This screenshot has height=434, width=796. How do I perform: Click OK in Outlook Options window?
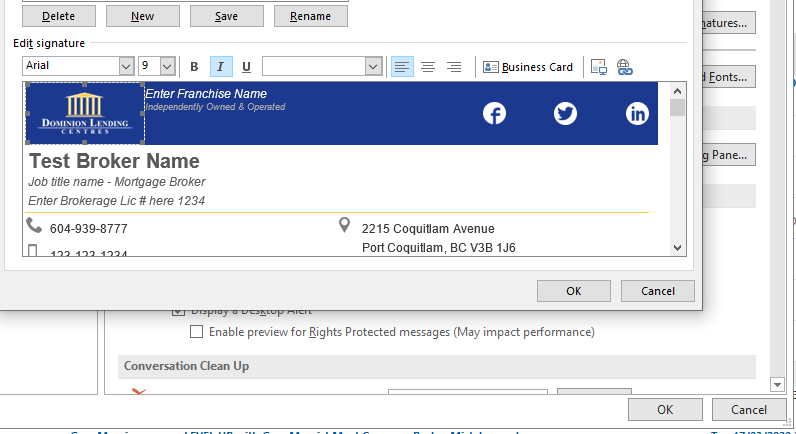tap(665, 410)
